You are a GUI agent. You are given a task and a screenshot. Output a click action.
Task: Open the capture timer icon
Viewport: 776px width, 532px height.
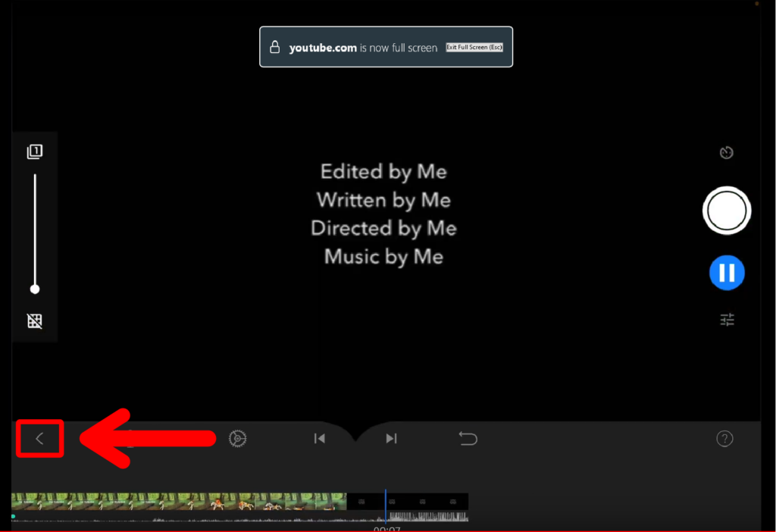[727, 153]
